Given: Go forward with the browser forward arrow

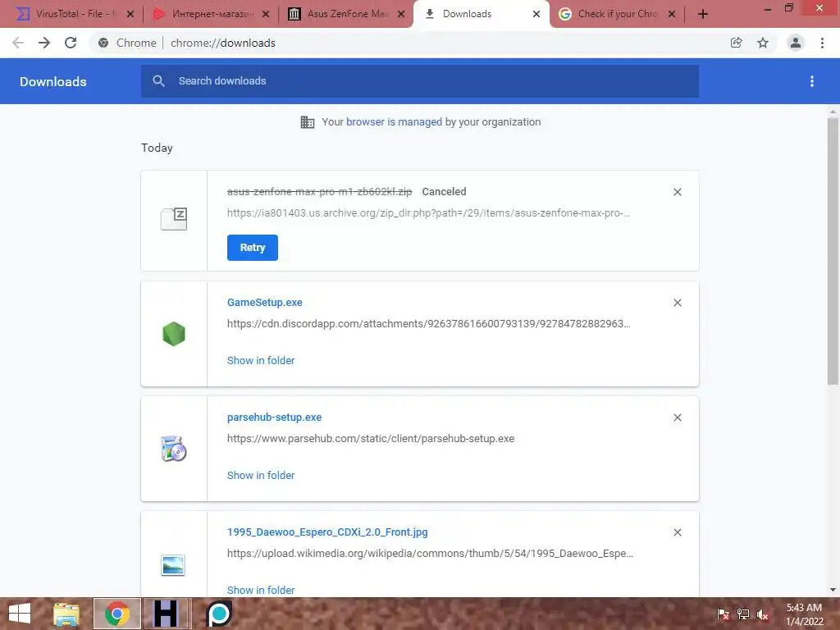Looking at the screenshot, I should [44, 43].
